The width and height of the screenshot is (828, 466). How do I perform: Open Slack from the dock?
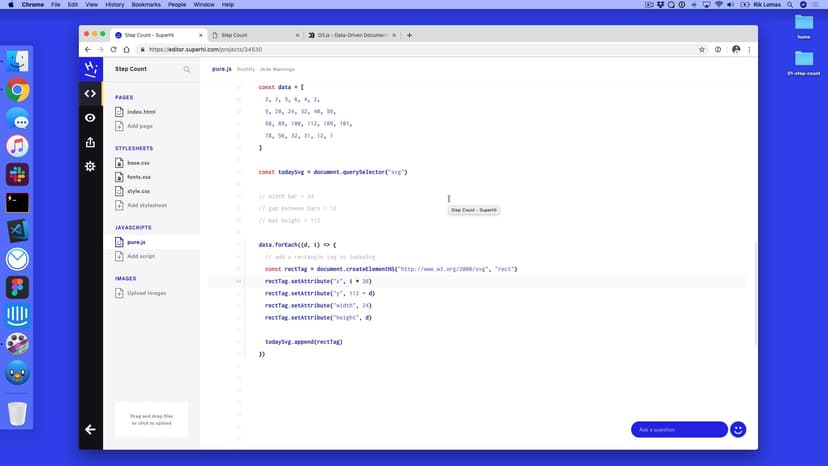pyautogui.click(x=17, y=174)
